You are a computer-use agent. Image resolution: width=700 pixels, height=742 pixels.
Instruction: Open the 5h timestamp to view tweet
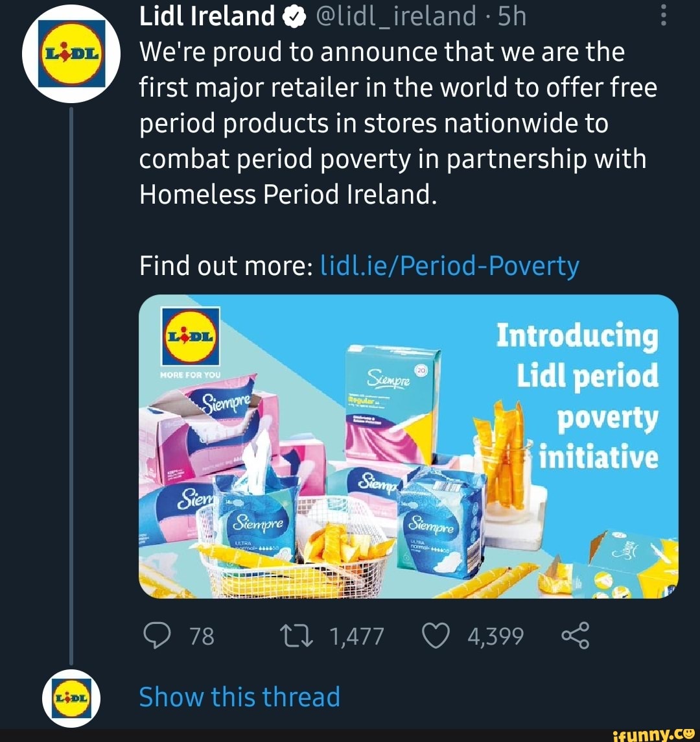[x=511, y=14]
